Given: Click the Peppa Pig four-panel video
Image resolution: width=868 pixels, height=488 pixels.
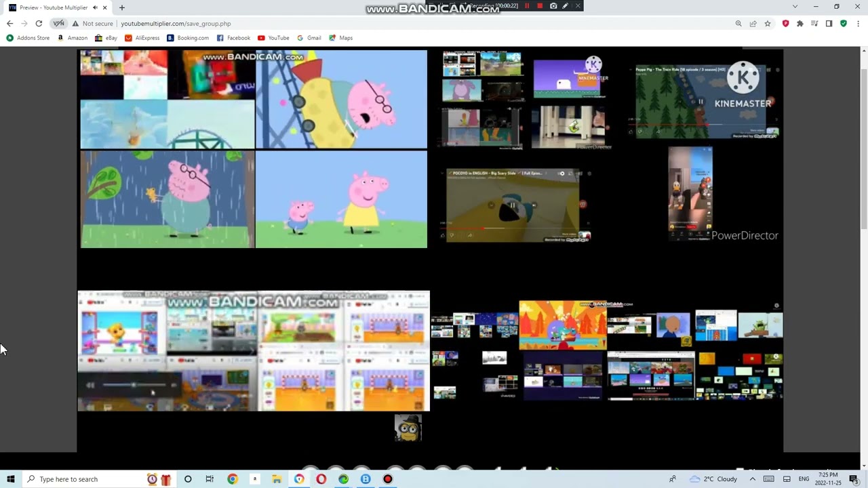Looking at the screenshot, I should point(254,148).
